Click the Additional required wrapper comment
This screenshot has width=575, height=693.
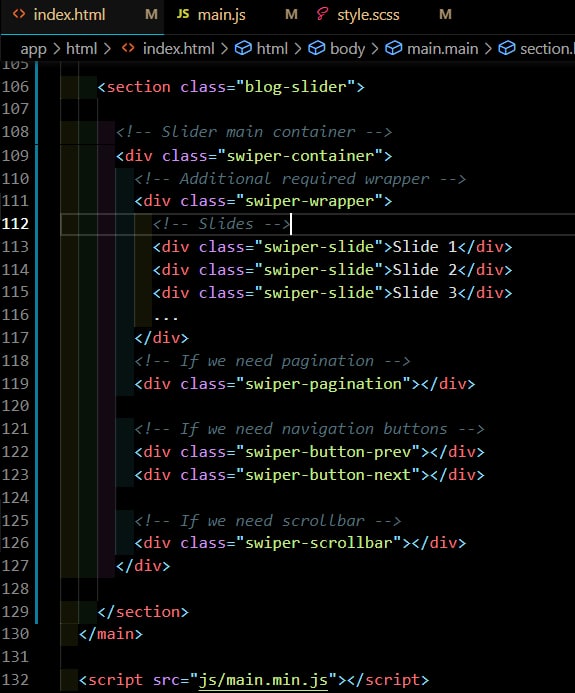(300, 179)
